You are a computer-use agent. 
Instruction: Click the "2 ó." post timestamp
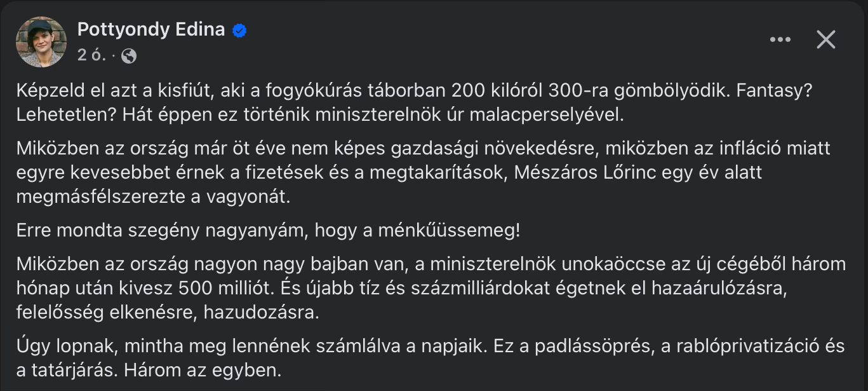91,56
